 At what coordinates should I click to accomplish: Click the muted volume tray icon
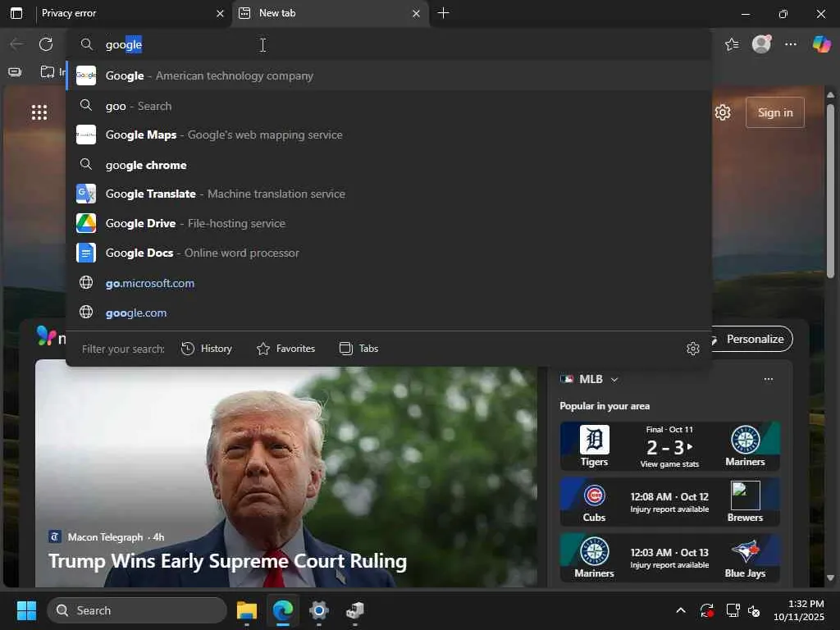click(x=754, y=610)
